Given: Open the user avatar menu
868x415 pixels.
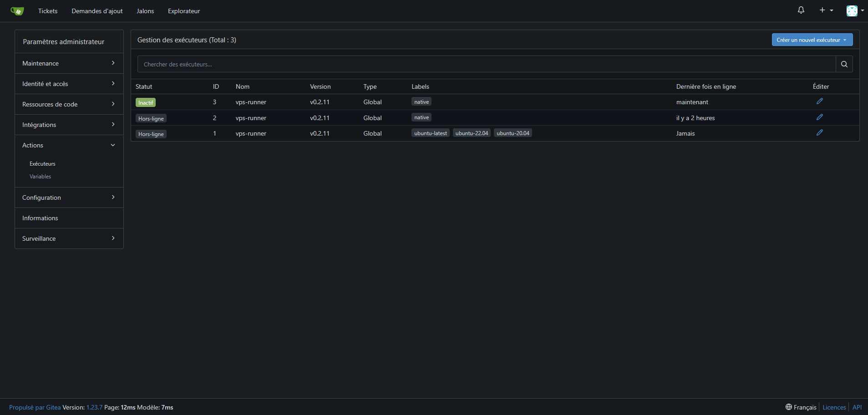Looking at the screenshot, I should point(854,10).
